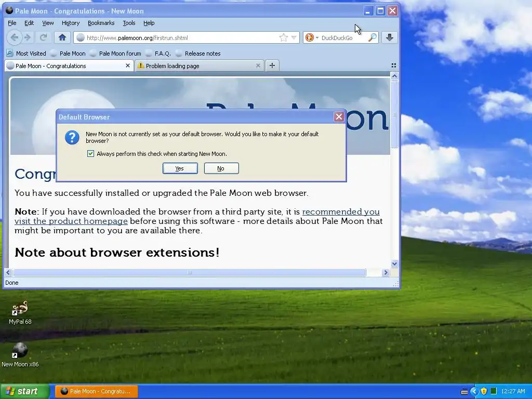532x399 pixels.
Task: Click Note about browser extensions heading
Action: (117, 252)
